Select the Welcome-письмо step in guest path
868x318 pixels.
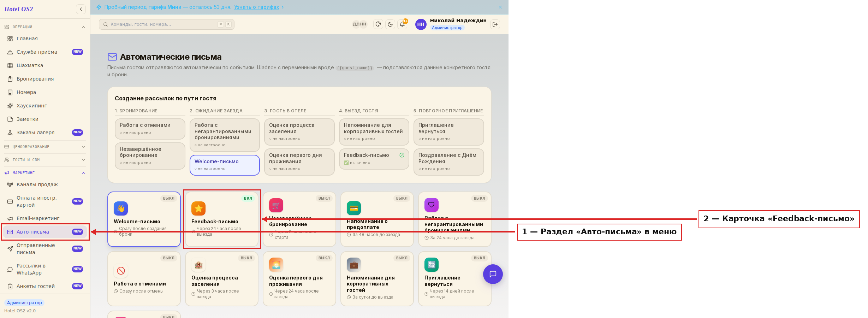click(225, 165)
